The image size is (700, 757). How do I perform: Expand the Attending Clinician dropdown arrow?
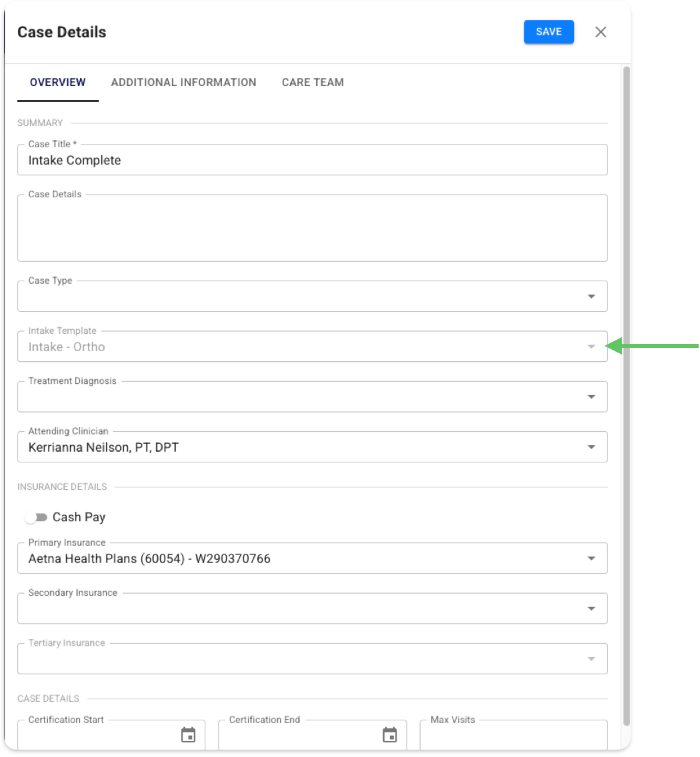click(x=591, y=447)
